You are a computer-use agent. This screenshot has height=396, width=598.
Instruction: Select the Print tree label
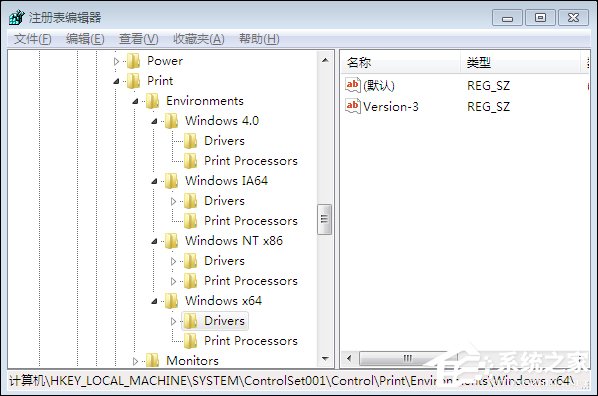pyautogui.click(x=160, y=81)
